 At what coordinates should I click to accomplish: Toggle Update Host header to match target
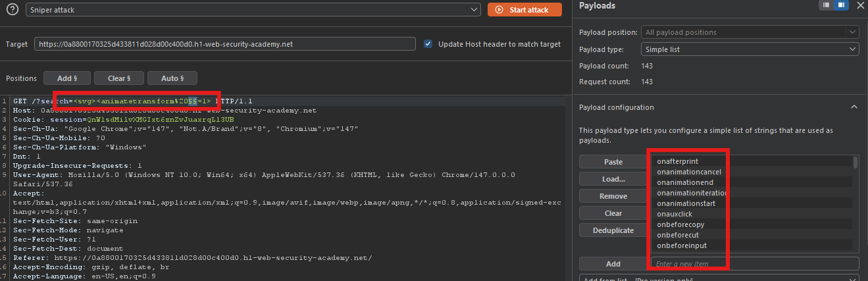click(x=428, y=44)
